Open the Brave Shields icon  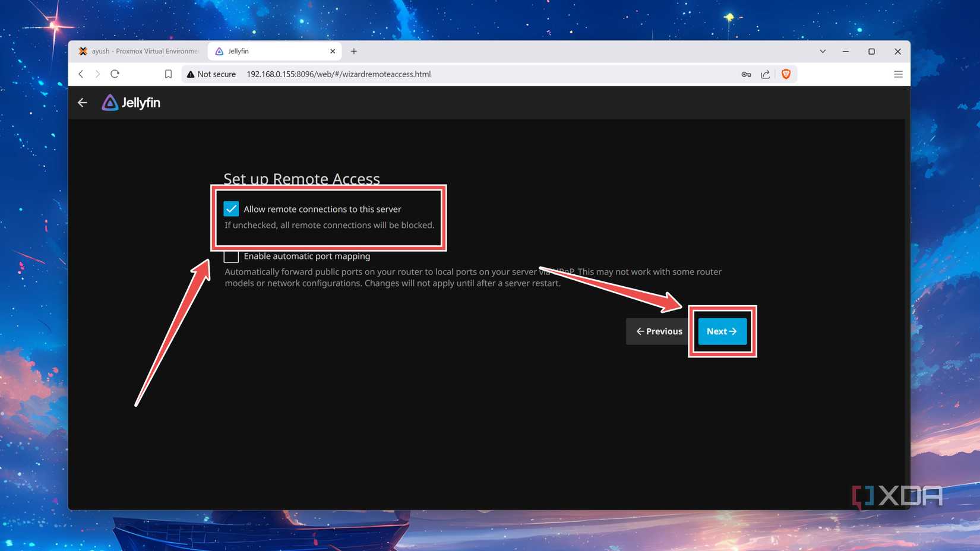coord(786,74)
